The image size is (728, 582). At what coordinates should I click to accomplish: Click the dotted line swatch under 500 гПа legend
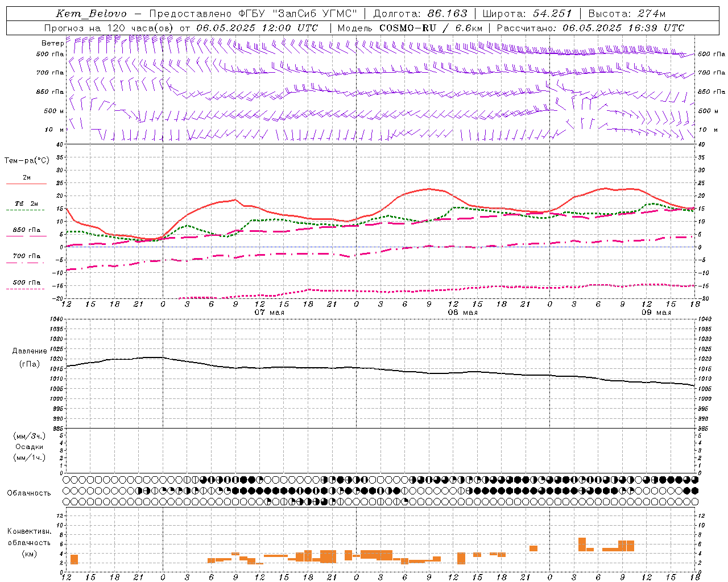26,289
